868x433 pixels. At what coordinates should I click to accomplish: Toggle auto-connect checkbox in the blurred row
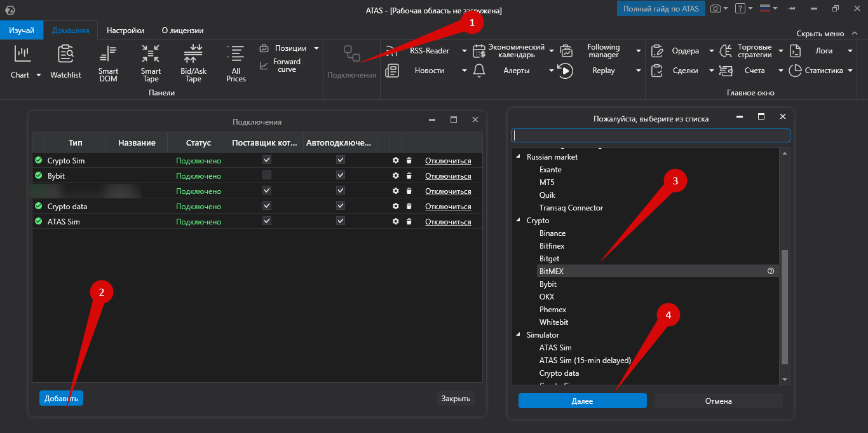pyautogui.click(x=341, y=191)
